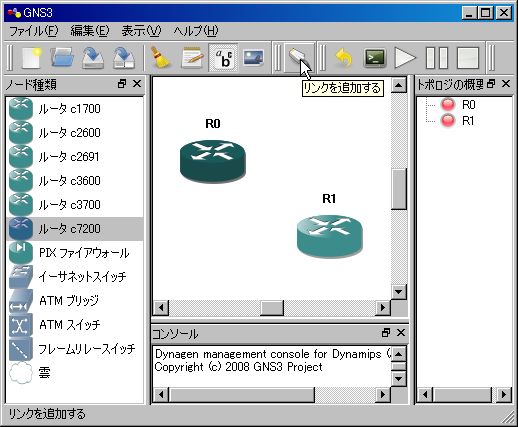Float the トポロジの概要 panel

(x=491, y=84)
